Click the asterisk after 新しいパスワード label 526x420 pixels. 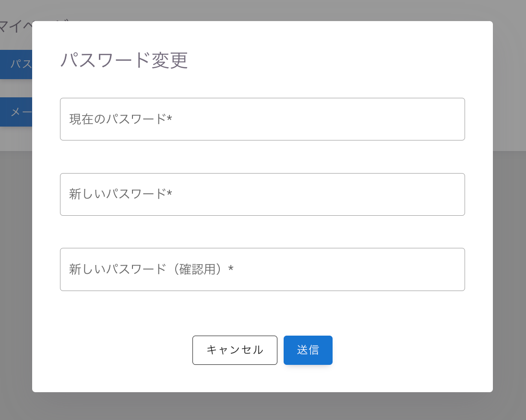(169, 194)
